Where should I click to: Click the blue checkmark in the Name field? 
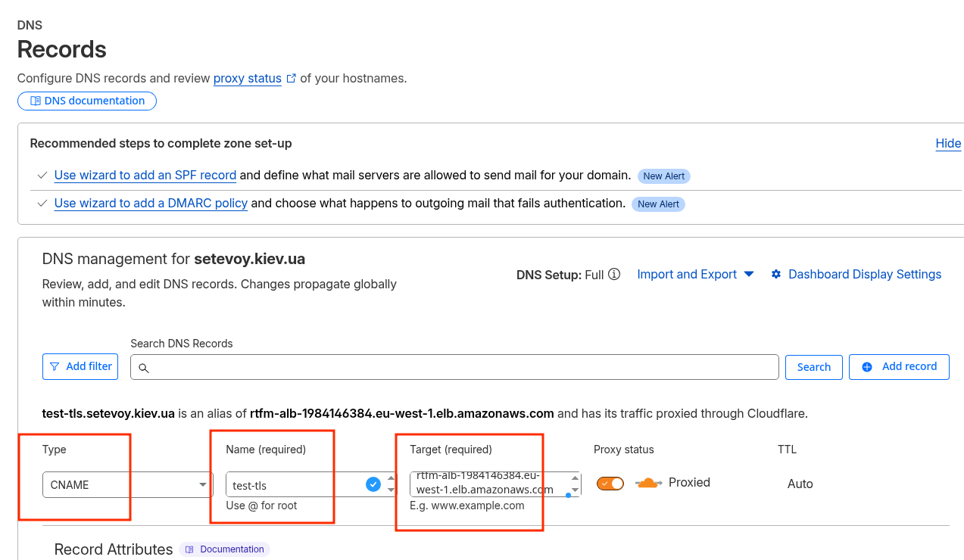(x=373, y=484)
